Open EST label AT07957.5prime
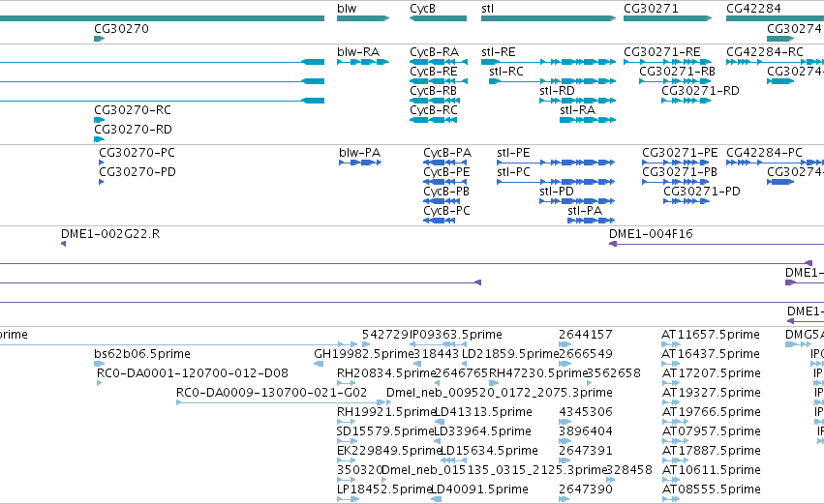The height and width of the screenshot is (504, 824). click(711, 431)
